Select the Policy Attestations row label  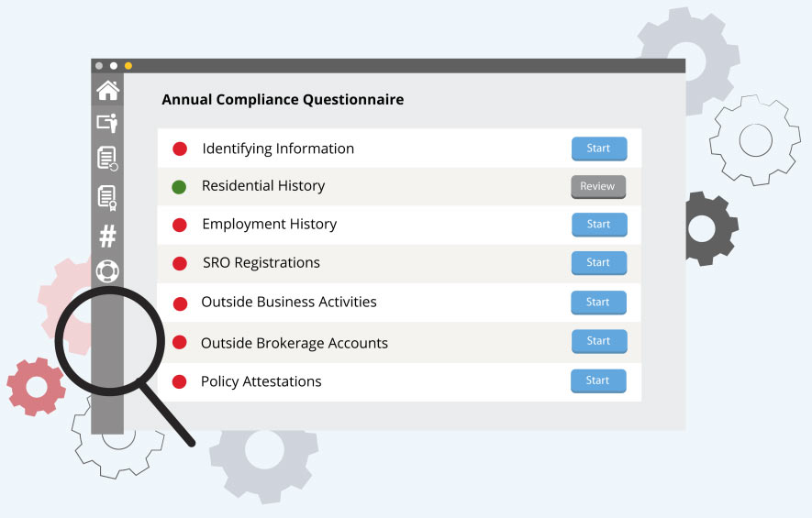(x=261, y=381)
